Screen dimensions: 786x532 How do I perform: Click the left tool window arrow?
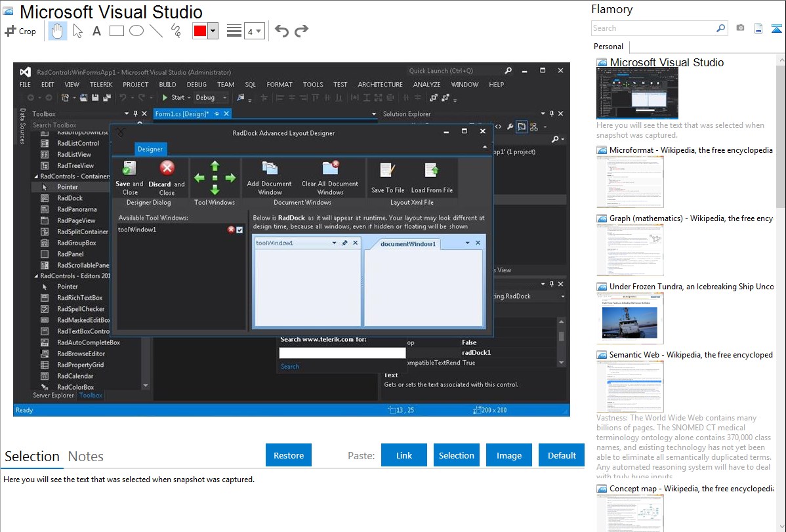[x=199, y=178]
